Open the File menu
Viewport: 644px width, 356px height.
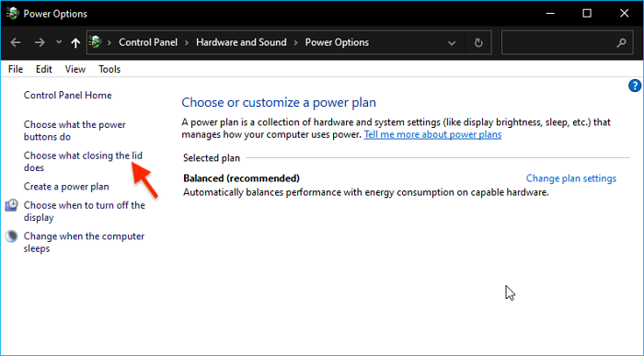click(16, 69)
